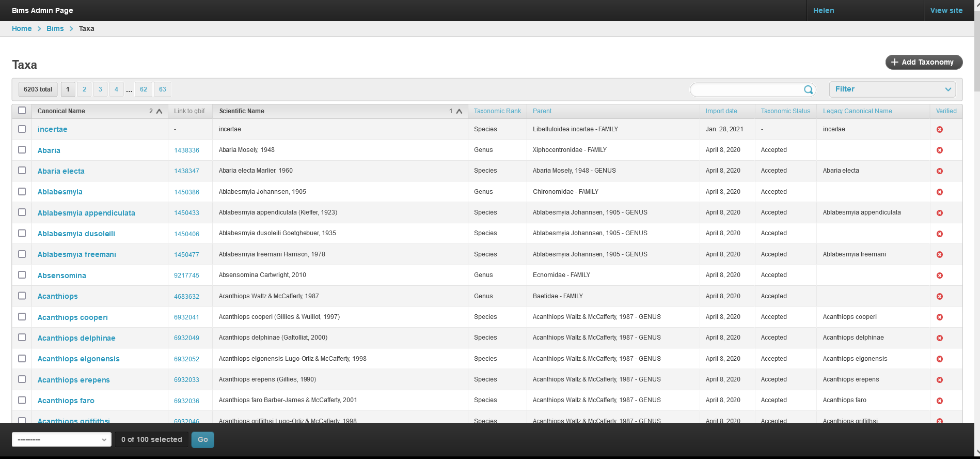Sort by Legacy Canonical Name column
Screen dimensions: 980x459
click(x=857, y=111)
